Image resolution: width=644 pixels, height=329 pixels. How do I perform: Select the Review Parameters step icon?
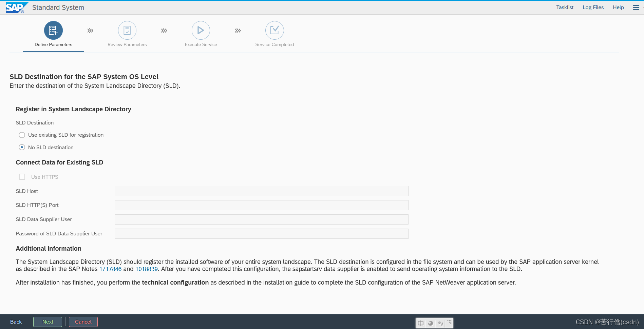pyautogui.click(x=127, y=31)
